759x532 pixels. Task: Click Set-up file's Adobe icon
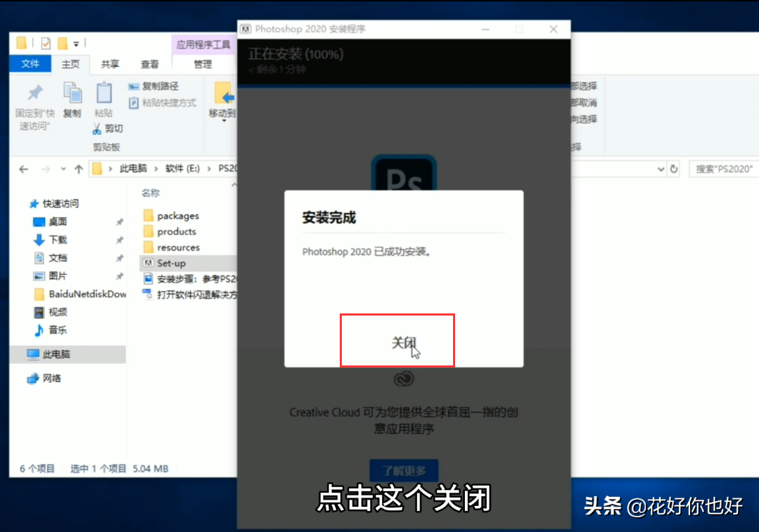(148, 263)
